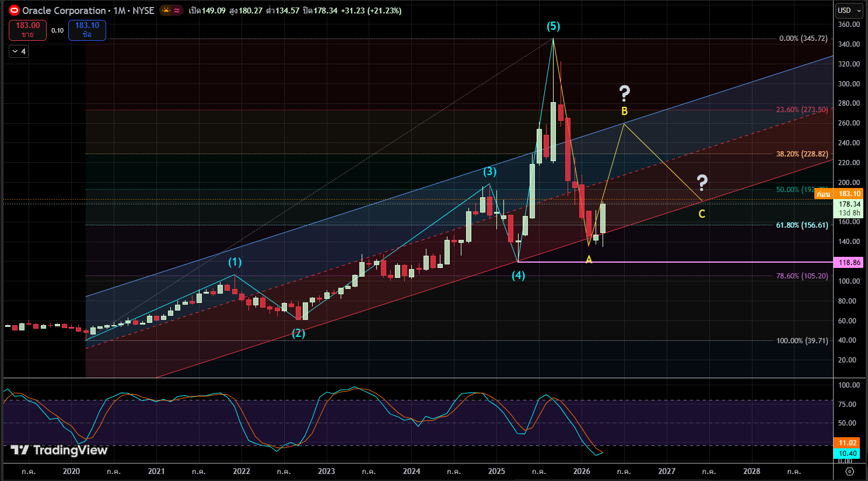Viewport: 868px width, 481px height.
Task: Select the 78.60% (105.20) Fibonacci label
Action: click(801, 276)
